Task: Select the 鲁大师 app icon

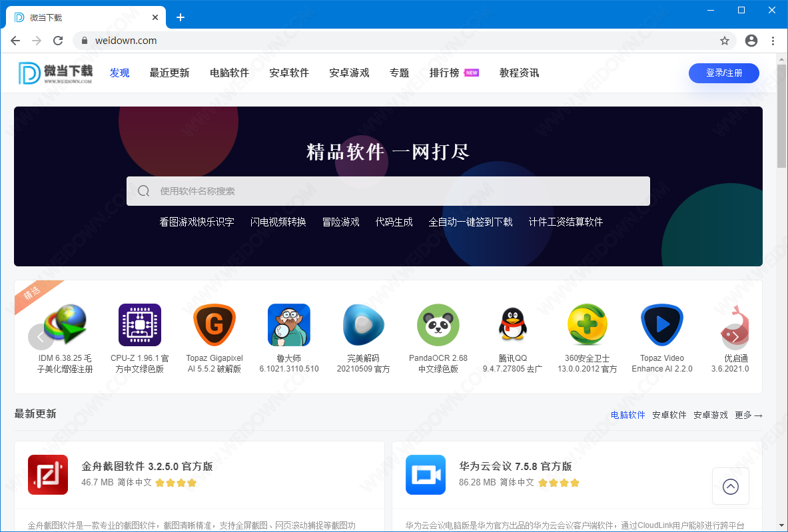Action: [288, 324]
